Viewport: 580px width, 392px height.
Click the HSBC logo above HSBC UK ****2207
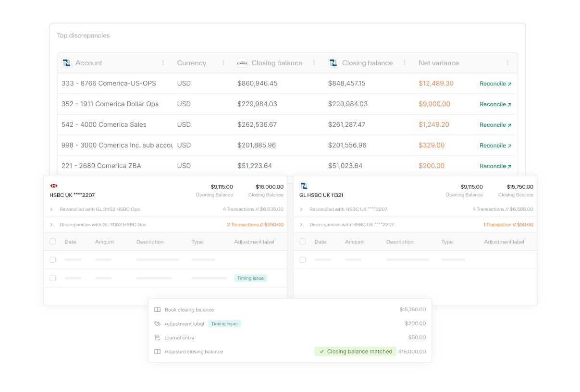point(54,185)
